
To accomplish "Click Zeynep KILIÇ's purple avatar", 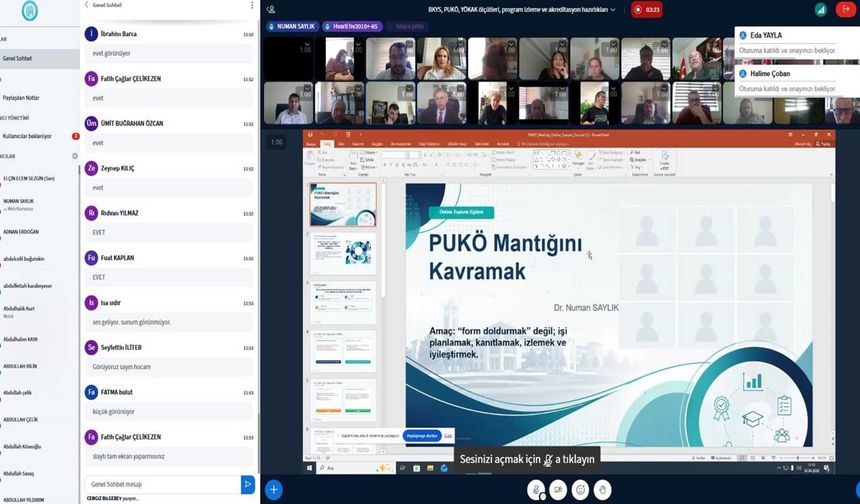I will 91,168.
